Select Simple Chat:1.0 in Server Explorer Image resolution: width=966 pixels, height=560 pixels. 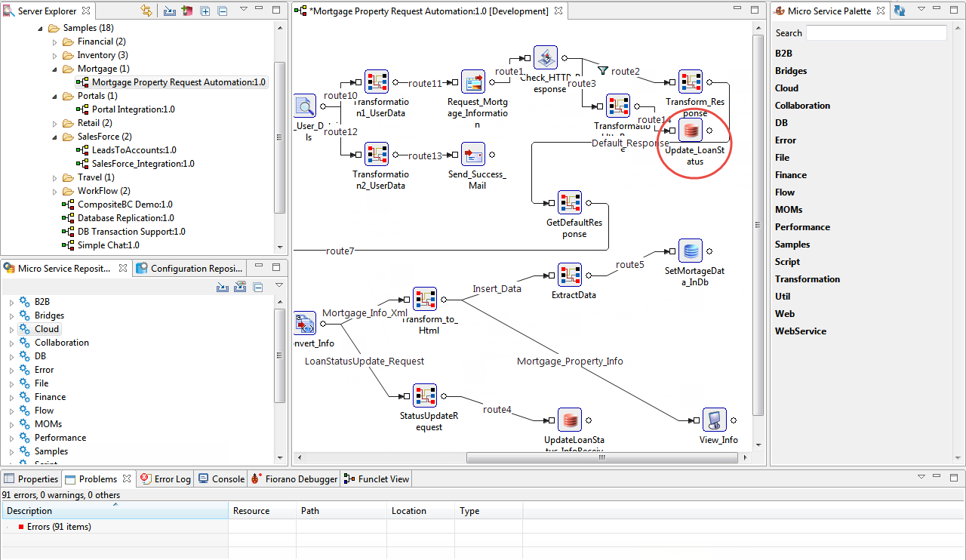[x=108, y=245]
